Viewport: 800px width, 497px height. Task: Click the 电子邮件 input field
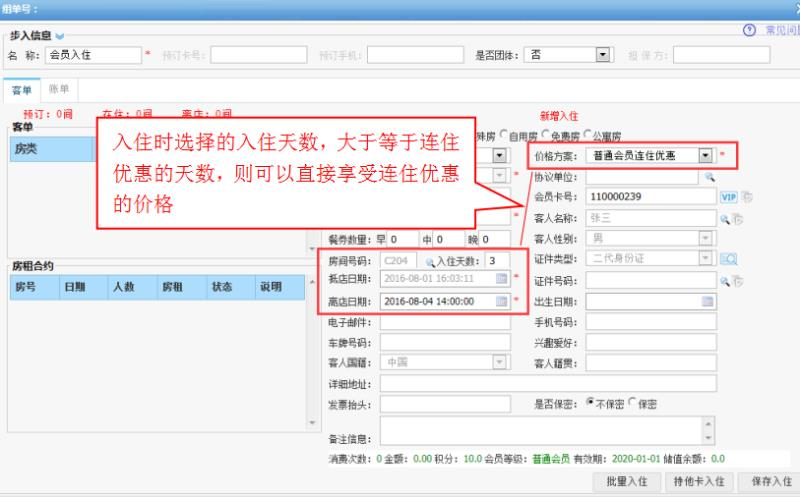click(445, 322)
